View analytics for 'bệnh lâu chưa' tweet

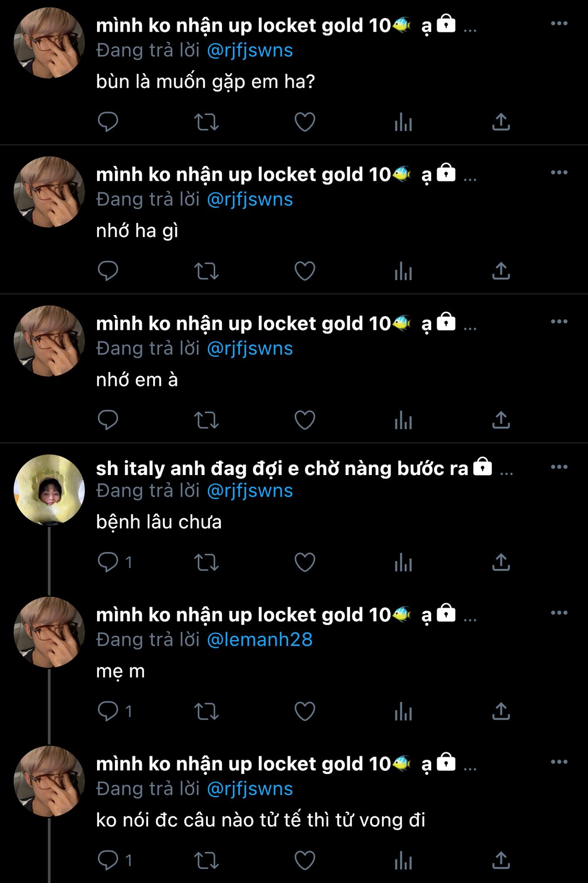[x=403, y=562]
